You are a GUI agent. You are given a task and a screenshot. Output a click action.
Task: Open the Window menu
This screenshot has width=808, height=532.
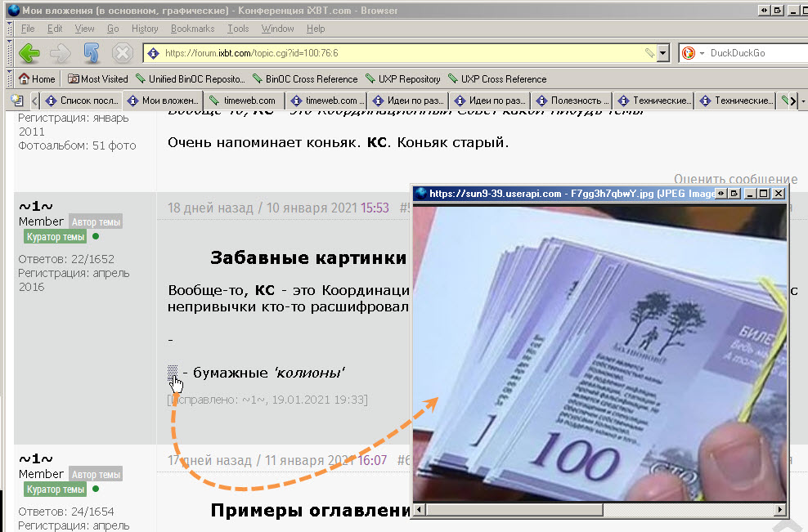(x=277, y=29)
